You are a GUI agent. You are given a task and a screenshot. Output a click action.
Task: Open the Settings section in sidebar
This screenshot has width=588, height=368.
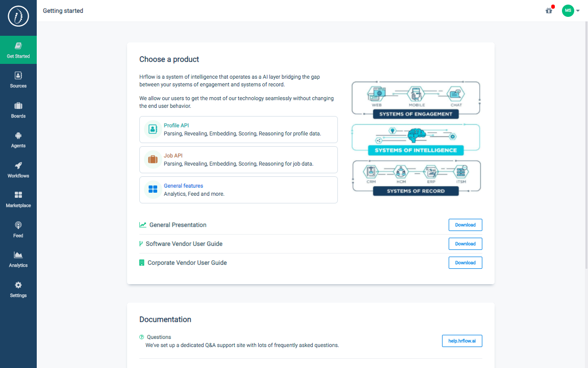(18, 289)
